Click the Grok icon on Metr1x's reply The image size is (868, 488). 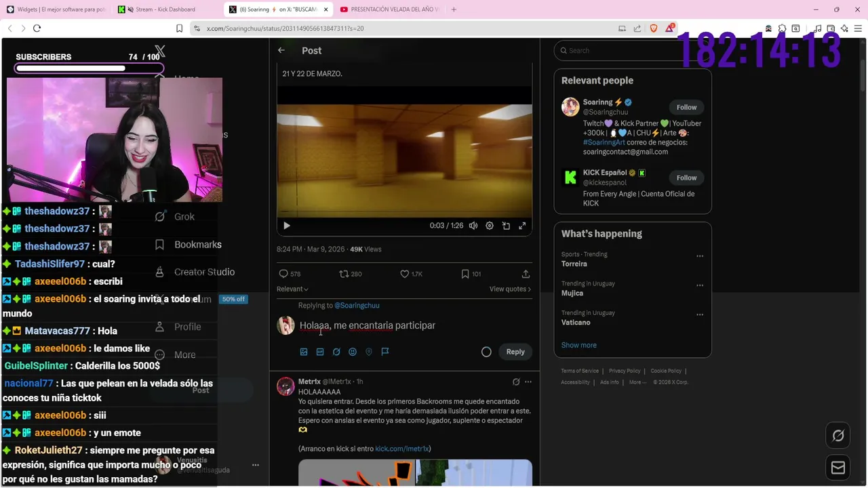pos(516,382)
